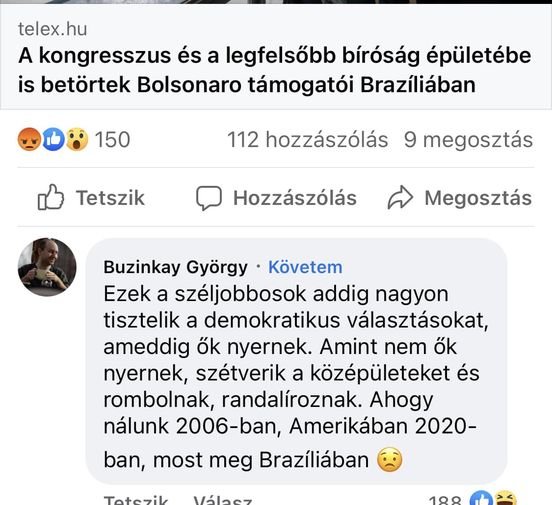View the 9 megosztás shares
The height and width of the screenshot is (505, 552).
click(468, 139)
